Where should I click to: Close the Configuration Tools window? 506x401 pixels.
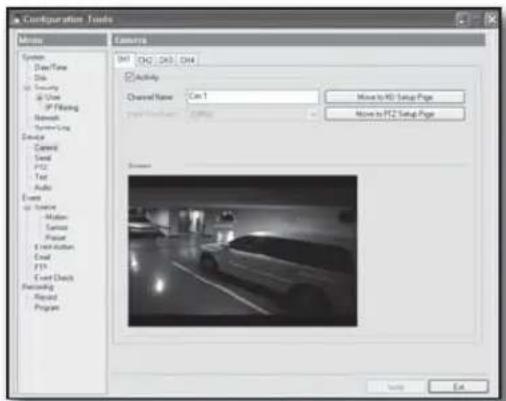492,20
